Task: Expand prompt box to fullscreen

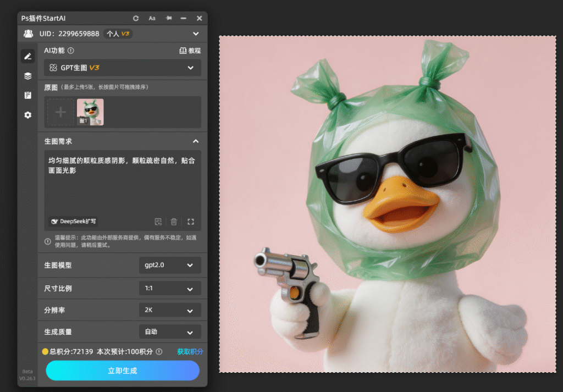Action: pos(191,222)
